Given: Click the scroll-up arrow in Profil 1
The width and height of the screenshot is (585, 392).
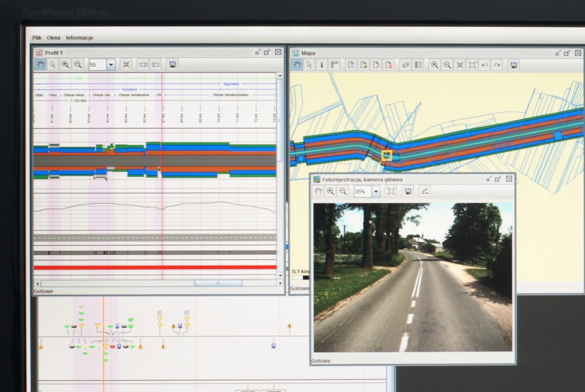Looking at the screenshot, I should (280, 76).
